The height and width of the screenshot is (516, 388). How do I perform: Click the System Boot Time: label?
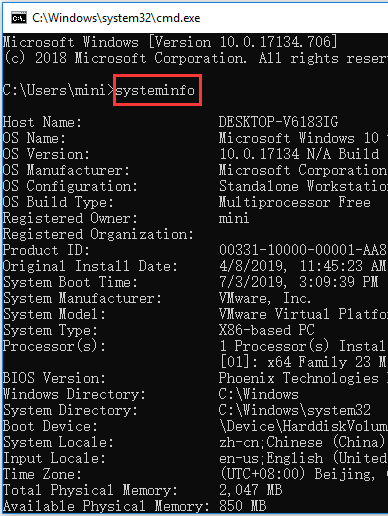[x=70, y=282]
